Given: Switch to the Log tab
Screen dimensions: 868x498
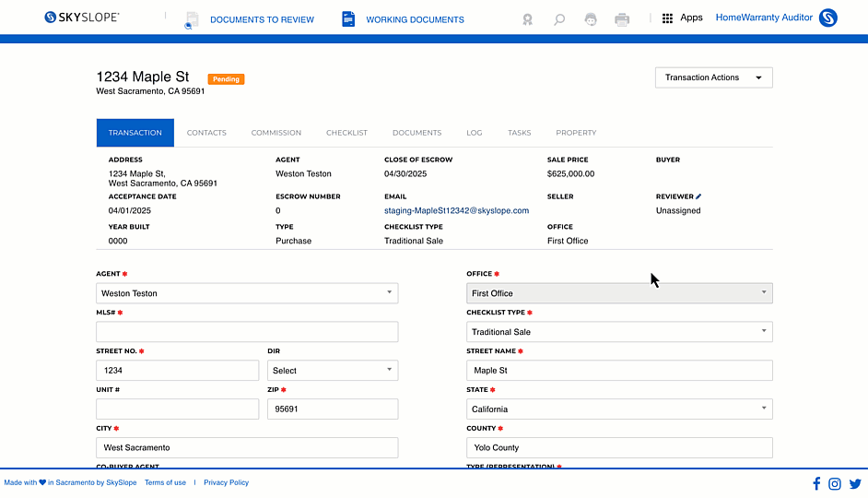Looking at the screenshot, I should [x=474, y=133].
